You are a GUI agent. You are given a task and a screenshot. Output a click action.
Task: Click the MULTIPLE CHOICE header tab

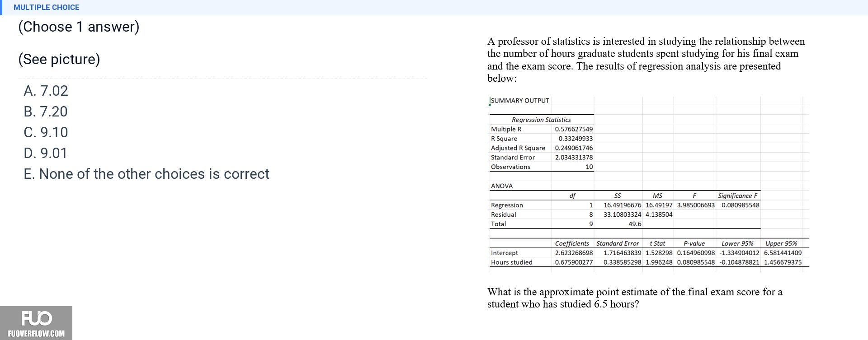tap(46, 7)
